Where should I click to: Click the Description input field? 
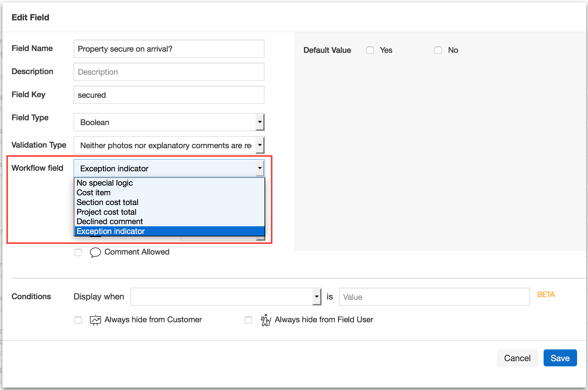169,72
